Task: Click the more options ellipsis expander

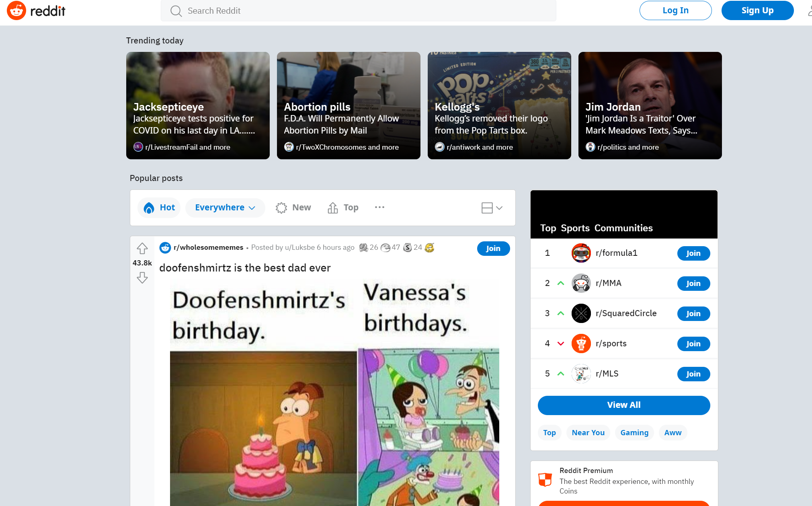Action: tap(379, 207)
